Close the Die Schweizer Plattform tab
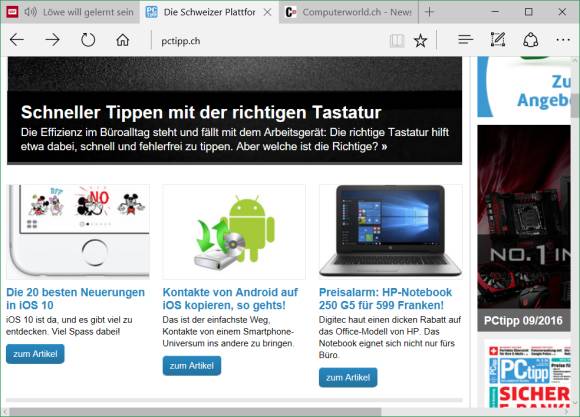Viewport: 580px width, 417px height. coord(267,12)
